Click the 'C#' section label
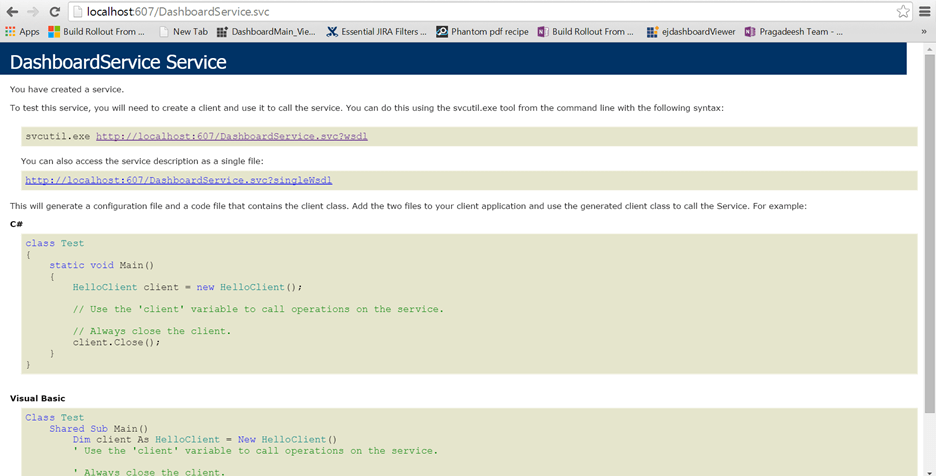 (x=16, y=224)
